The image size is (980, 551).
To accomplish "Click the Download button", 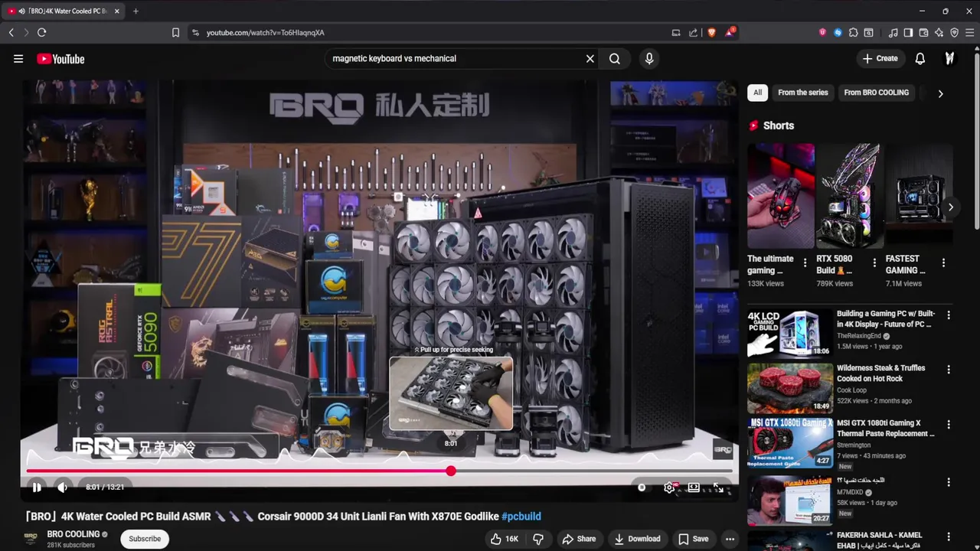I will pos(637,539).
